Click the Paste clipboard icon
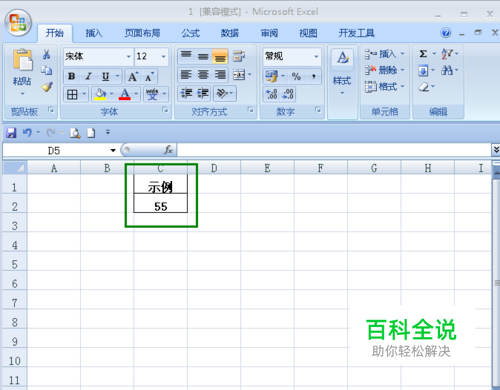This screenshot has height=390, width=500. 22,60
